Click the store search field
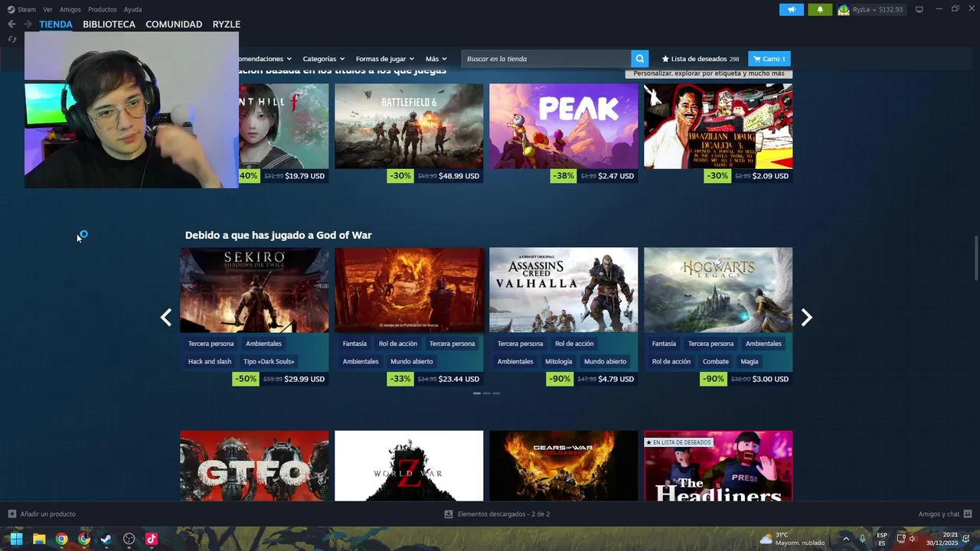The image size is (980, 551). pyautogui.click(x=547, y=59)
